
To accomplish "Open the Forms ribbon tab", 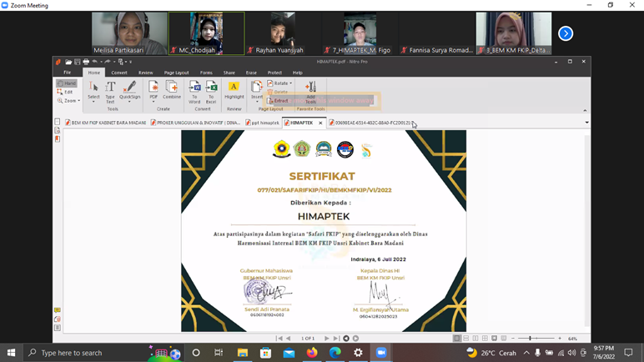I will click(206, 73).
